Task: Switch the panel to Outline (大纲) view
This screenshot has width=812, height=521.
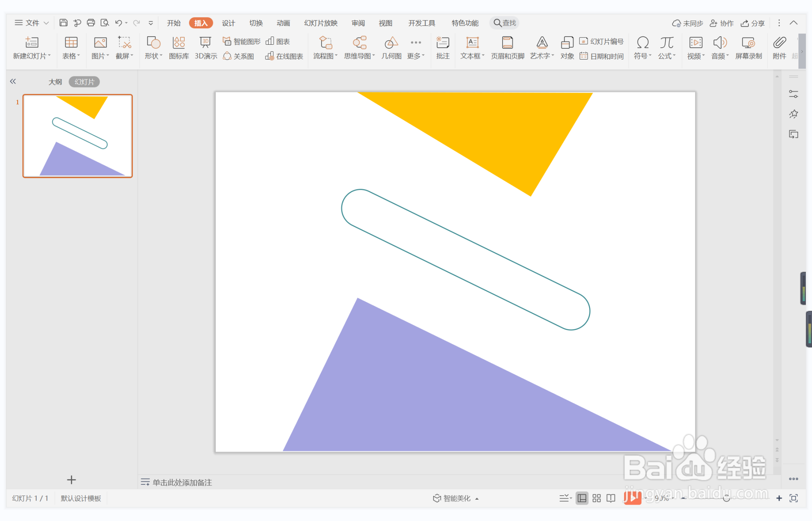Action: (x=55, y=82)
